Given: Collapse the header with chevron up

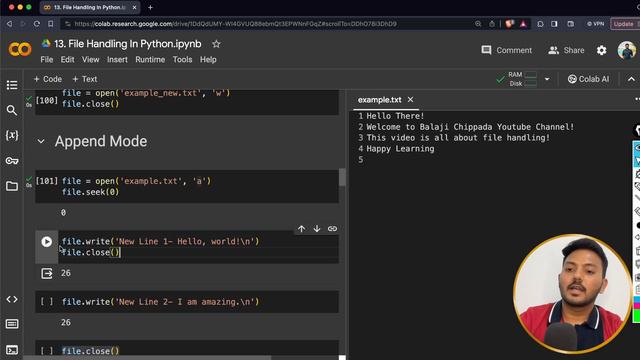Looking at the screenshot, I should 631,79.
